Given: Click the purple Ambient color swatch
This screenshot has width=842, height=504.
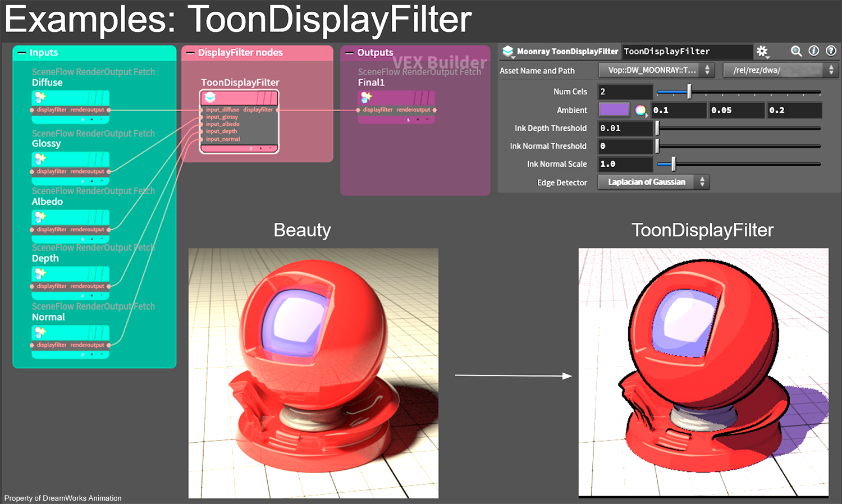Looking at the screenshot, I should [614, 110].
